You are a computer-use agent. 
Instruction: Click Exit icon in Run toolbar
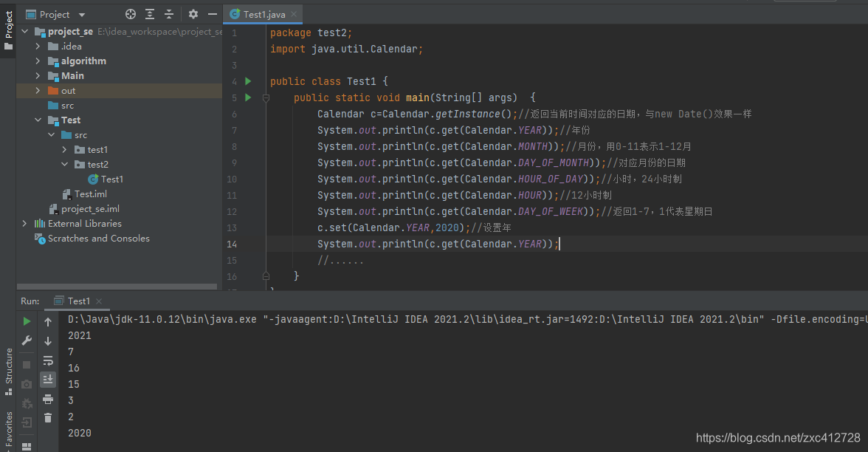pyautogui.click(x=27, y=422)
